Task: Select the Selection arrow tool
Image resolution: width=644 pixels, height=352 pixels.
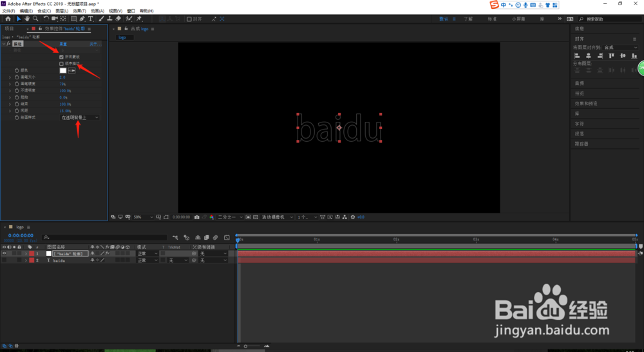Action: pos(19,19)
